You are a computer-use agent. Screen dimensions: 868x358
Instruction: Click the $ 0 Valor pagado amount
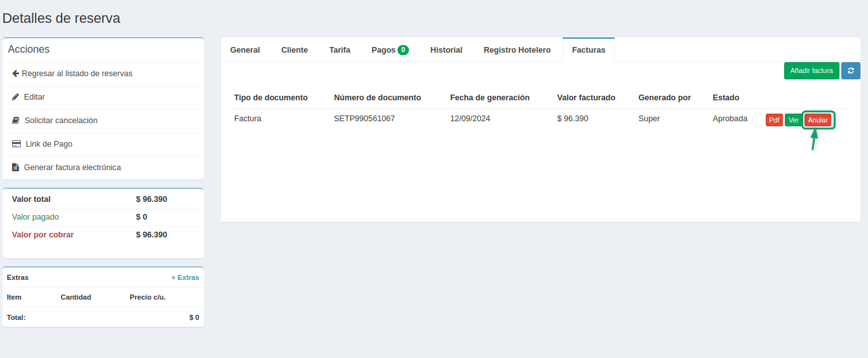[x=142, y=217]
